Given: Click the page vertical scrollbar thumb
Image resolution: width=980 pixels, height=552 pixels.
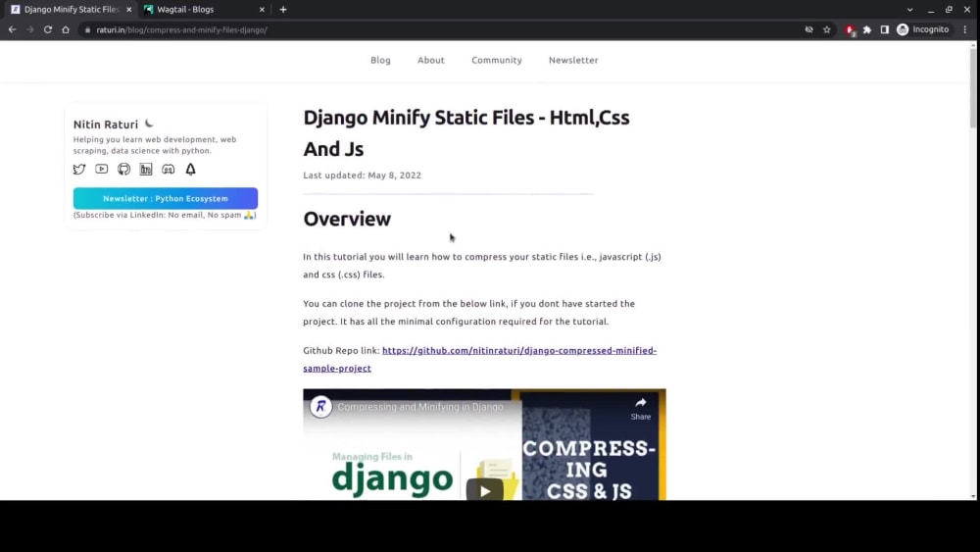Looking at the screenshot, I should click(973, 87).
